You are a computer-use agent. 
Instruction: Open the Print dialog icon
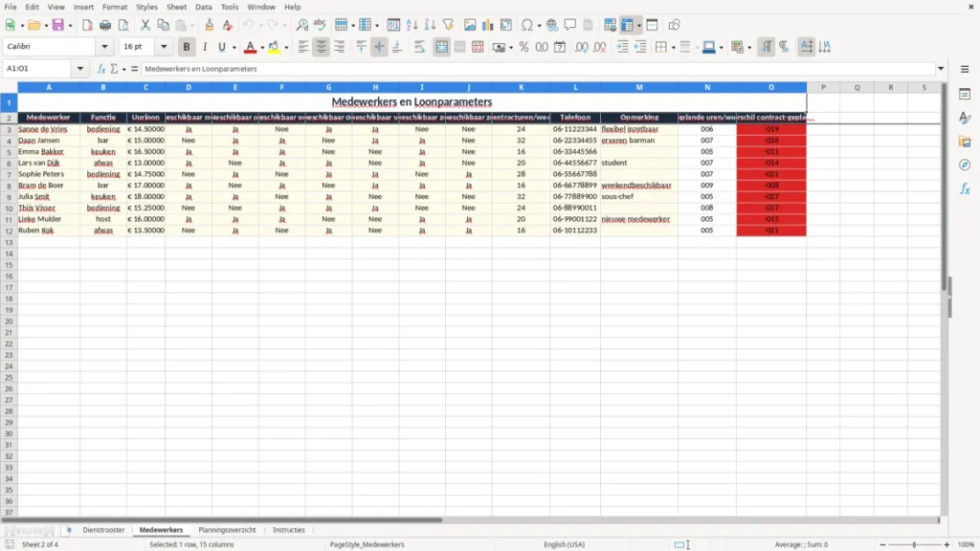[105, 25]
